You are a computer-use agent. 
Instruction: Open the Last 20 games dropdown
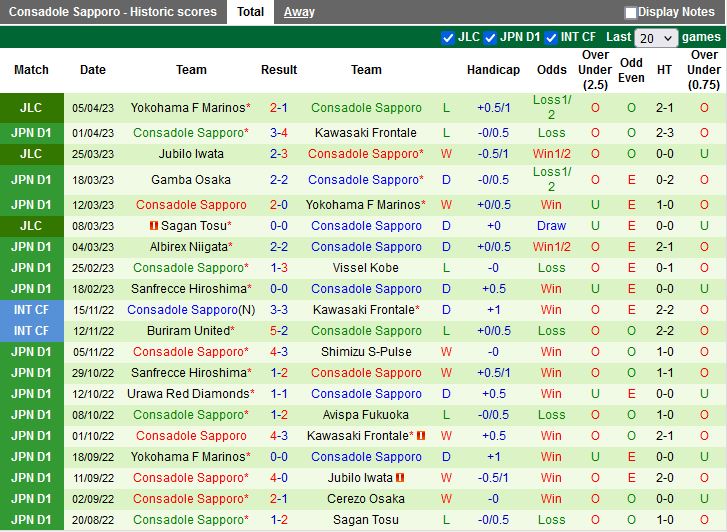click(656, 38)
